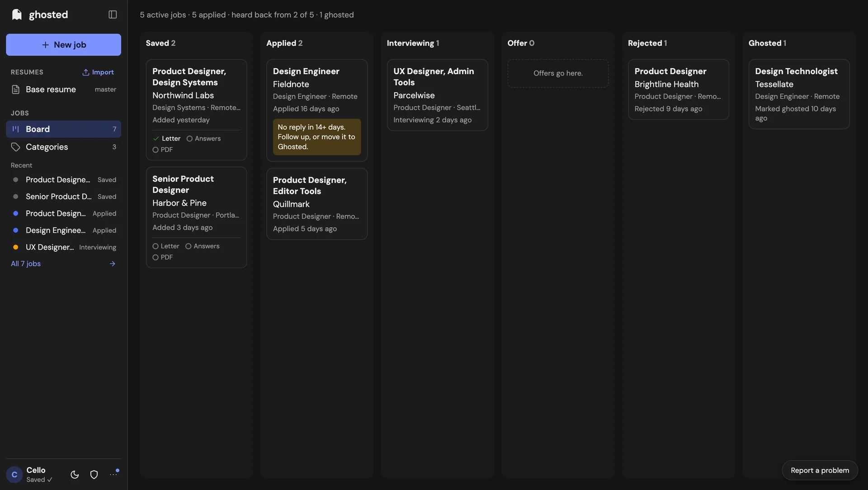View All 7 jobs link

pyautogui.click(x=26, y=264)
